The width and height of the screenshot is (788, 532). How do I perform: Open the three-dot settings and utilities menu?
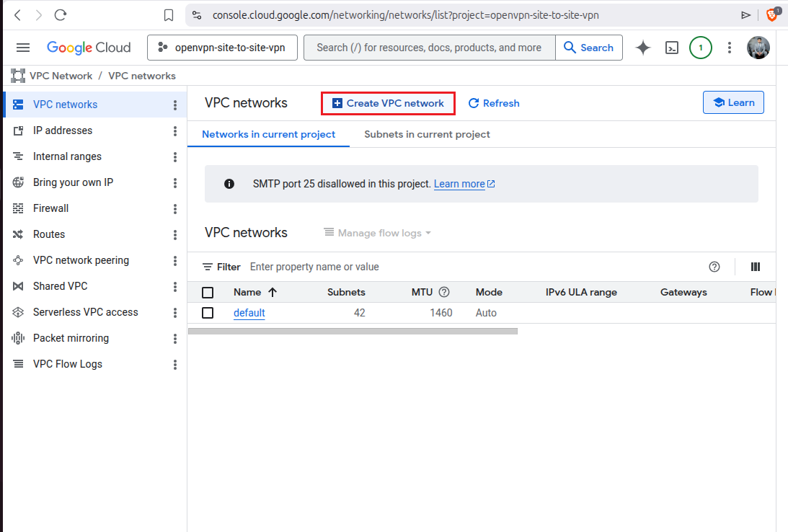(729, 48)
